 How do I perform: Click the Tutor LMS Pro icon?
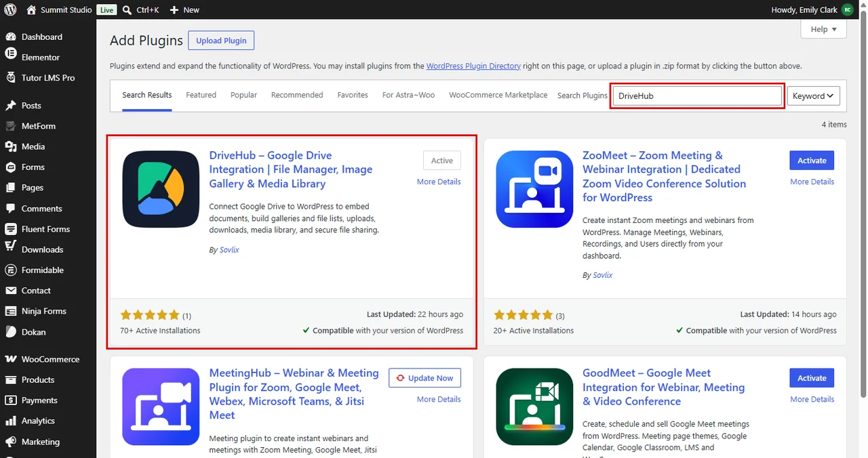tap(10, 77)
